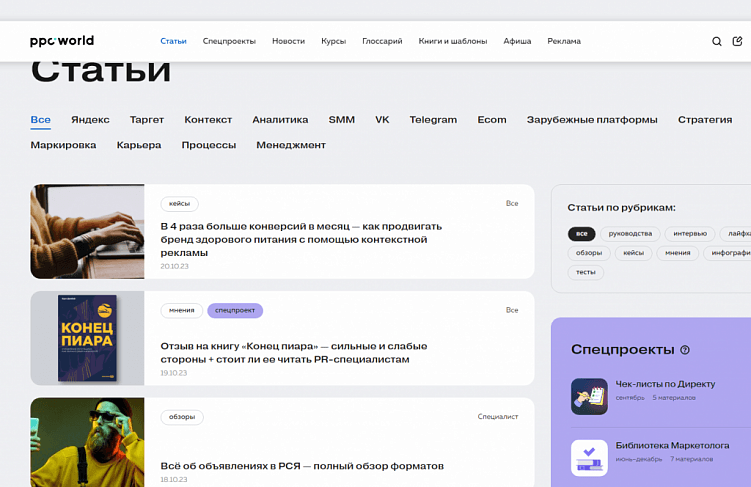Click the Спецпроекты sidebar heading
This screenshot has height=487, width=751.
point(623,350)
